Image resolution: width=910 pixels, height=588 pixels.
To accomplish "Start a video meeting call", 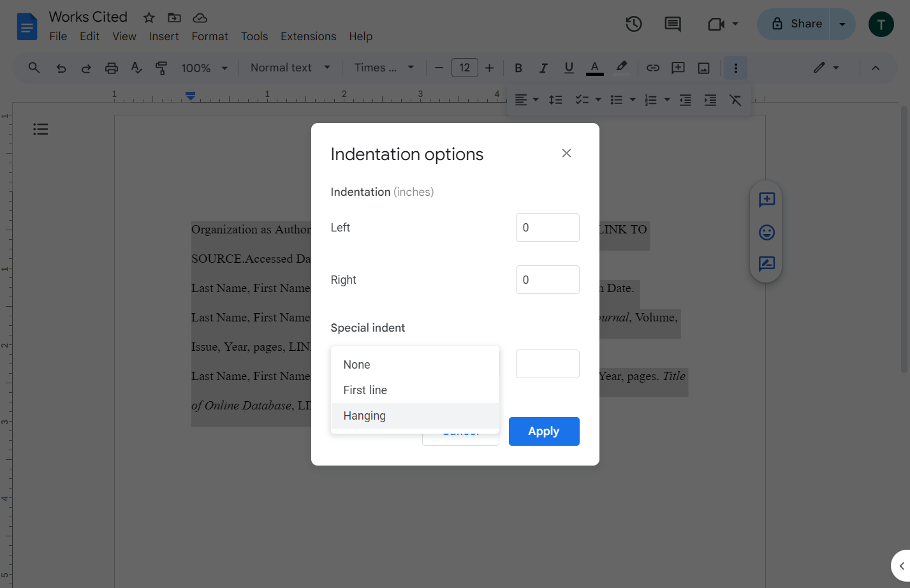I will [x=716, y=24].
